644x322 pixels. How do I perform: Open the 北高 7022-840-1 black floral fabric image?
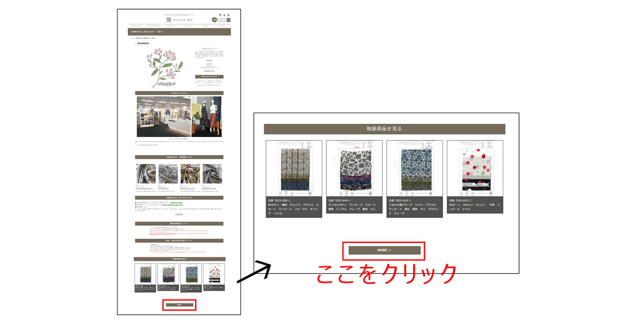(354, 169)
